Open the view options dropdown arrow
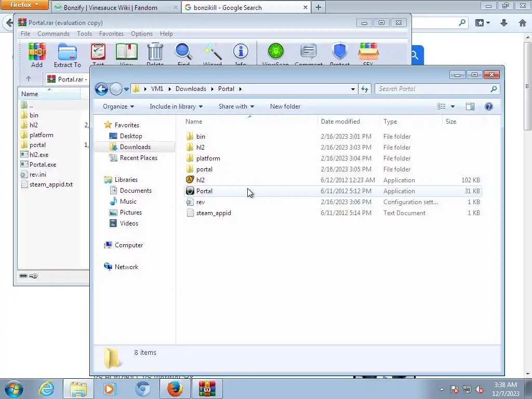 (453, 107)
